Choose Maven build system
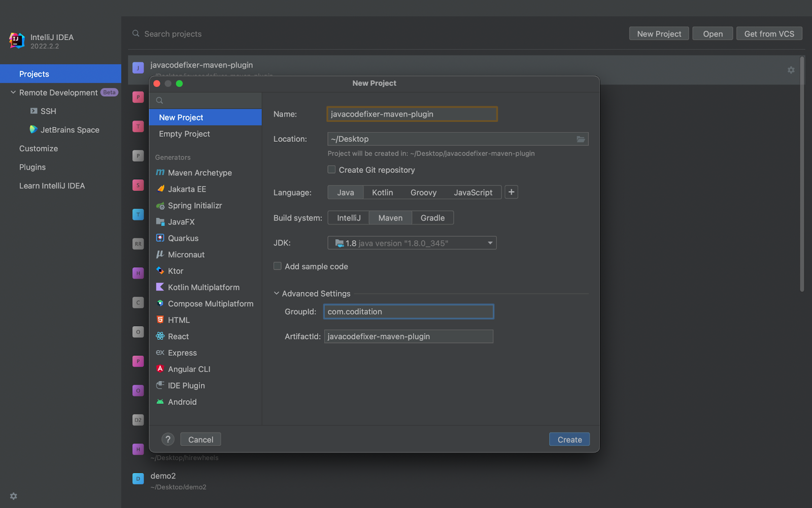 (x=390, y=218)
